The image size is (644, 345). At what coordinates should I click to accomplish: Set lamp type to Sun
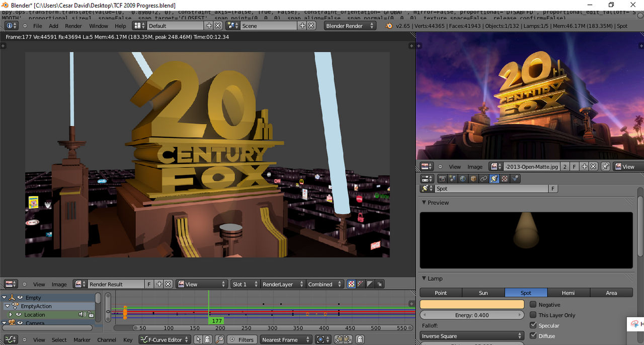pyautogui.click(x=483, y=293)
